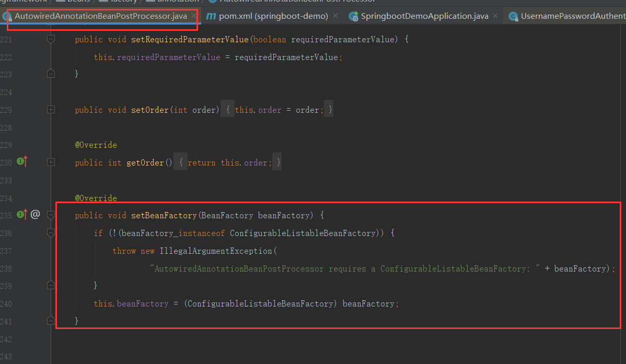Close the pom.xml tab with its x button
Image resolution: width=626 pixels, height=364 pixels.
pos(335,16)
